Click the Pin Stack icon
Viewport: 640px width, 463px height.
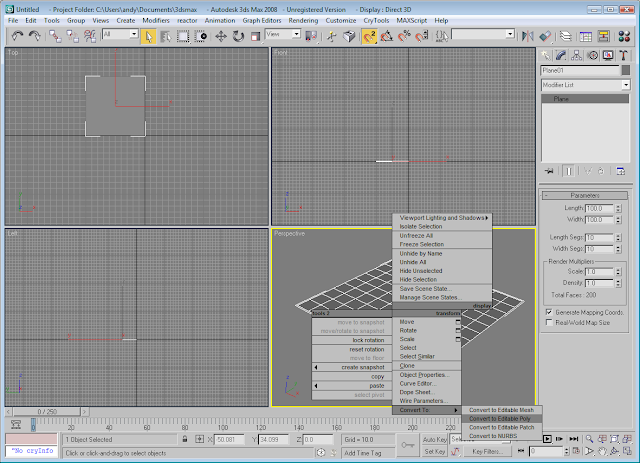pos(549,171)
